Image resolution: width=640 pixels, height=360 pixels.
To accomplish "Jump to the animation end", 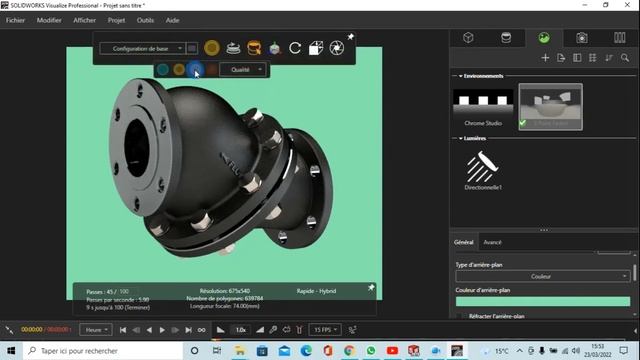I will tap(188, 330).
